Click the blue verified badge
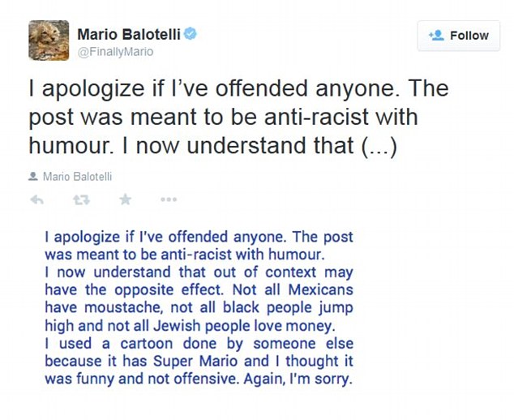Image resolution: width=514 pixels, height=420 pixels. 191,34
